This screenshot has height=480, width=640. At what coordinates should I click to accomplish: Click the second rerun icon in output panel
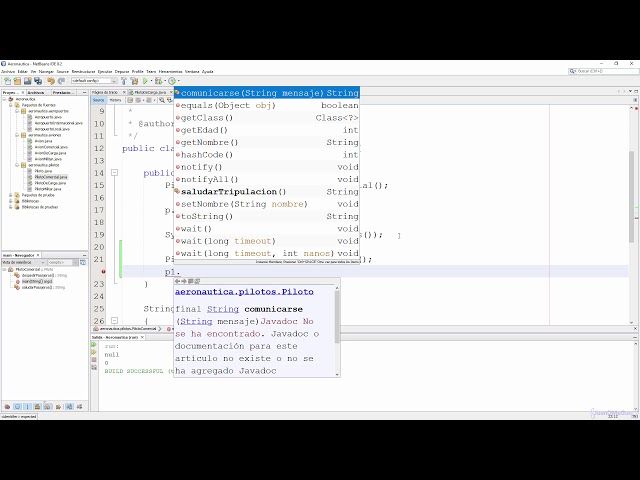coord(94,352)
